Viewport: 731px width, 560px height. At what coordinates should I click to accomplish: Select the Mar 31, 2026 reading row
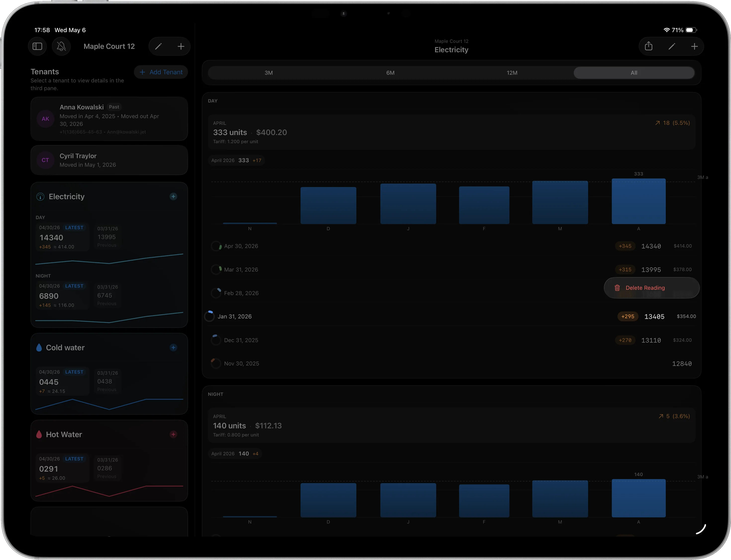[452, 269]
